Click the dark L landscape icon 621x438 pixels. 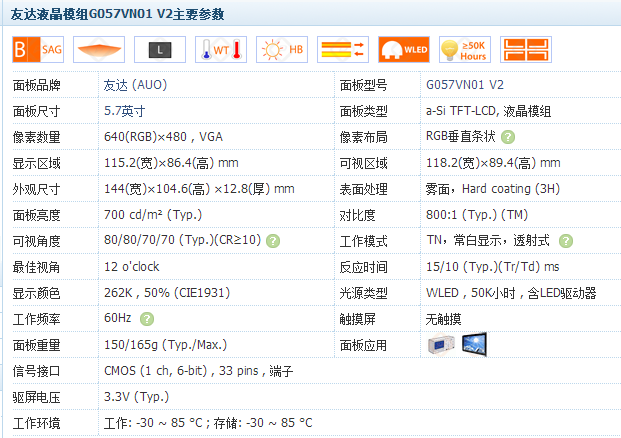tap(159, 49)
